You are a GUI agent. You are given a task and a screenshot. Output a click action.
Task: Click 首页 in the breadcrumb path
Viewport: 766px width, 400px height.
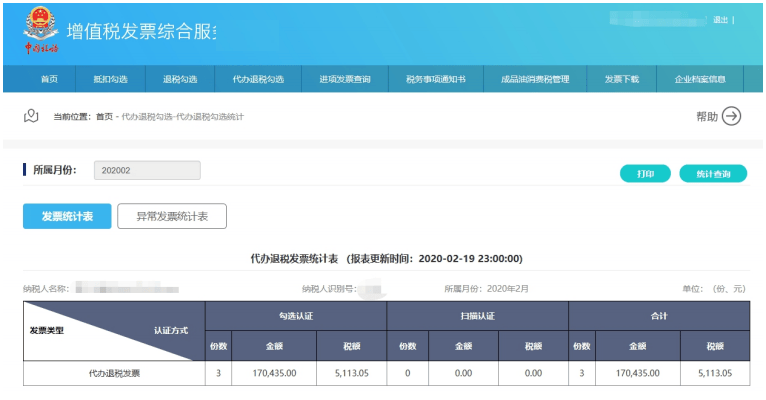(x=104, y=117)
